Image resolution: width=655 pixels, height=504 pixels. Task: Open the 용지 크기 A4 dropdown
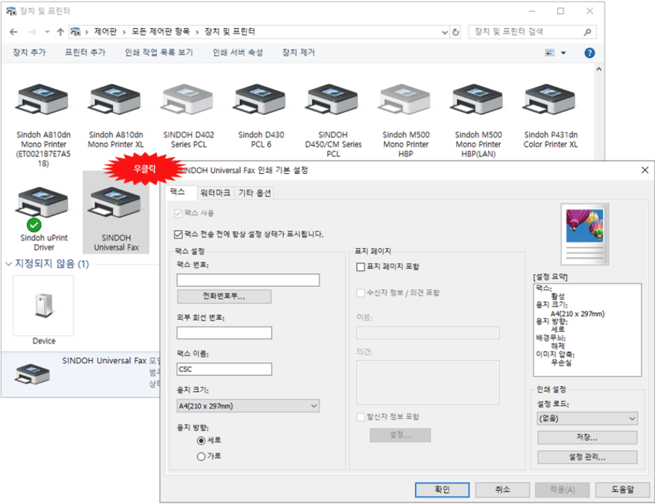[248, 406]
